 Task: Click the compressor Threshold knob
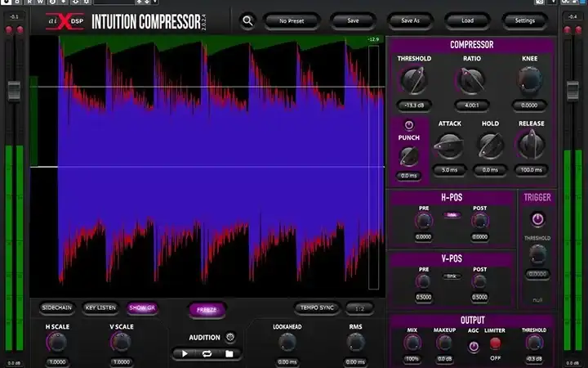[x=413, y=81]
